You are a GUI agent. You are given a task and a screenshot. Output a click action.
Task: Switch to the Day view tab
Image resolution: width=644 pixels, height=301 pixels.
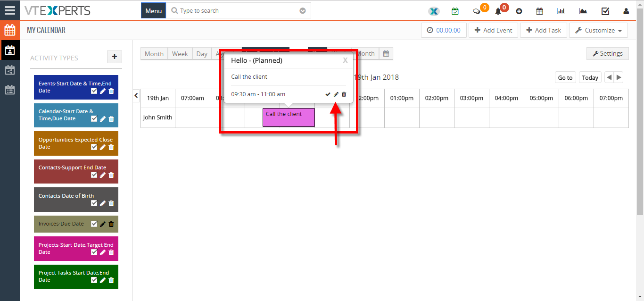click(x=202, y=54)
